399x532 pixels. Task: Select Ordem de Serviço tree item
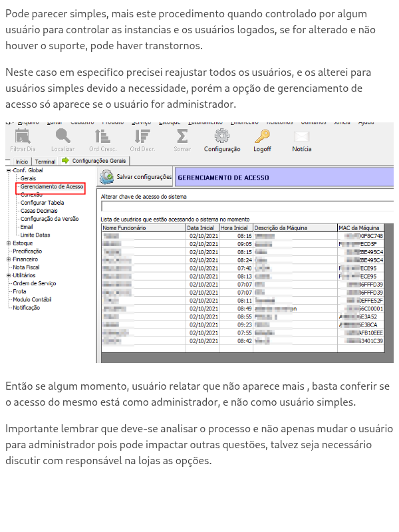click(x=35, y=283)
